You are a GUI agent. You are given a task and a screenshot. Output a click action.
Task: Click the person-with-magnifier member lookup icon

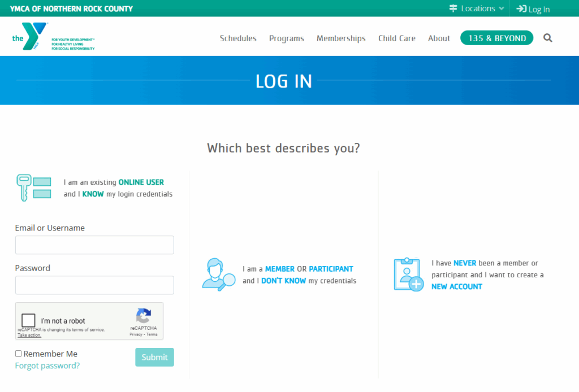(218, 274)
